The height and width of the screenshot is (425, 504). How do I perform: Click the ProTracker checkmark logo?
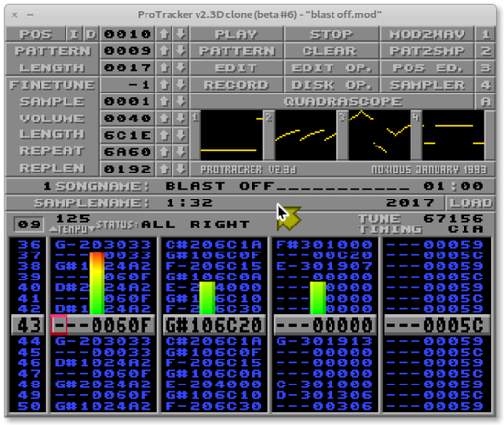click(x=289, y=219)
